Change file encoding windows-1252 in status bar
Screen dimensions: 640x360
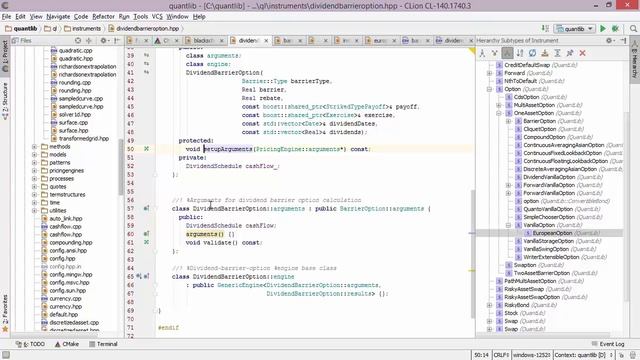(531, 355)
